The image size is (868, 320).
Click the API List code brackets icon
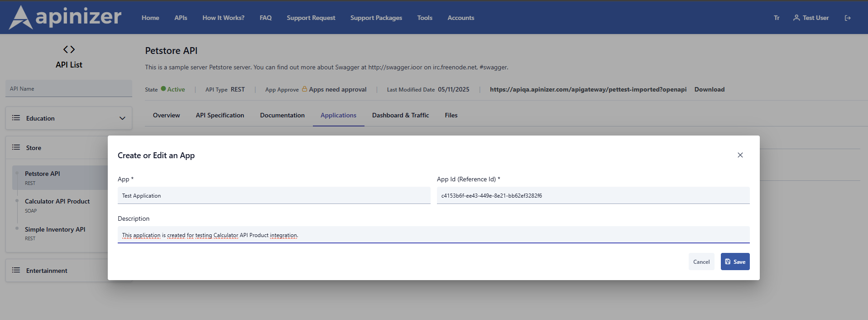(x=69, y=49)
